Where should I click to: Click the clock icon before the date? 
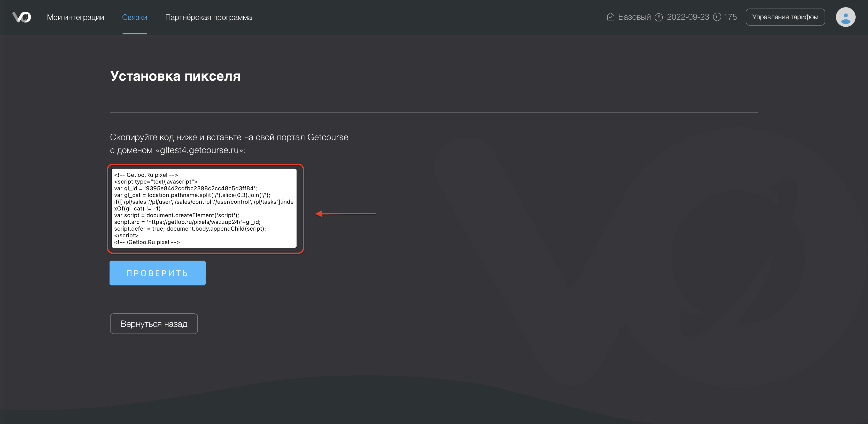(658, 17)
